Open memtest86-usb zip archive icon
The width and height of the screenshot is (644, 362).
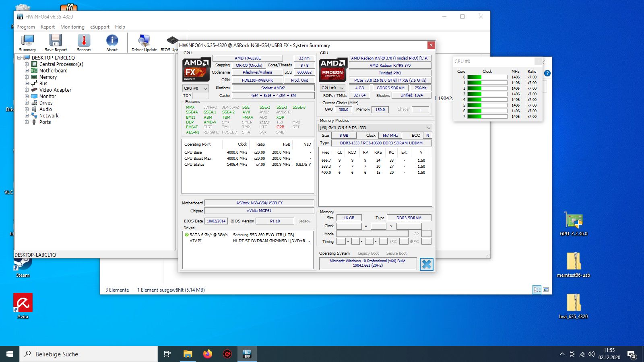[573, 265]
